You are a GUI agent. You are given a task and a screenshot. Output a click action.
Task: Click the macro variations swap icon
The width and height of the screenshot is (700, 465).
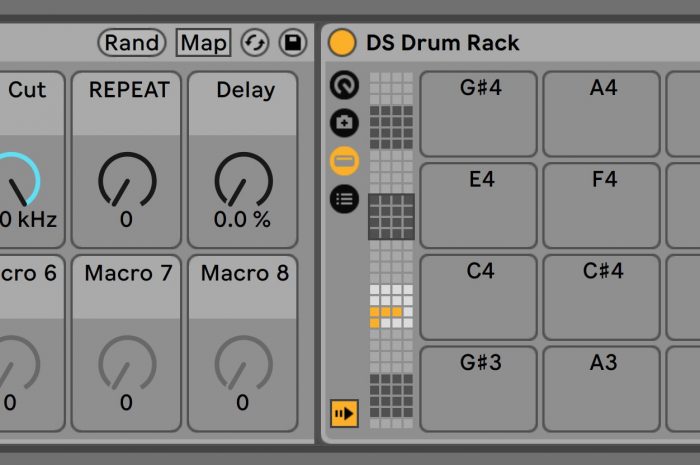(x=255, y=43)
